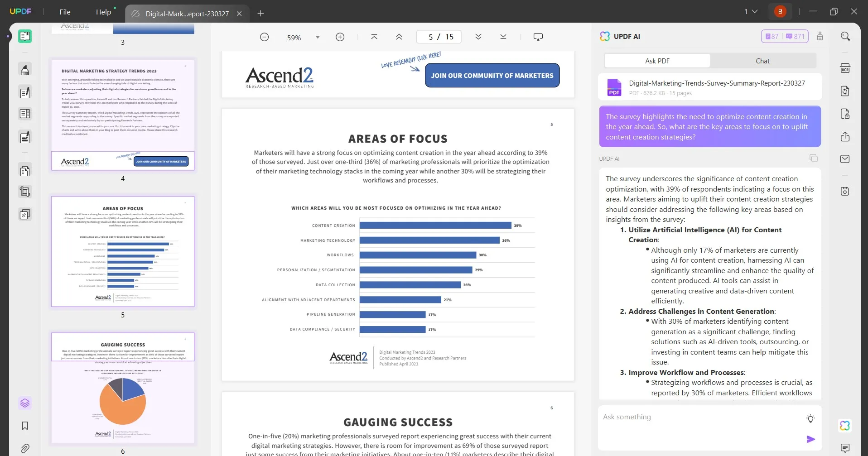Viewport: 868px width, 456px height.
Task: Click the page number input field
Action: (x=439, y=37)
